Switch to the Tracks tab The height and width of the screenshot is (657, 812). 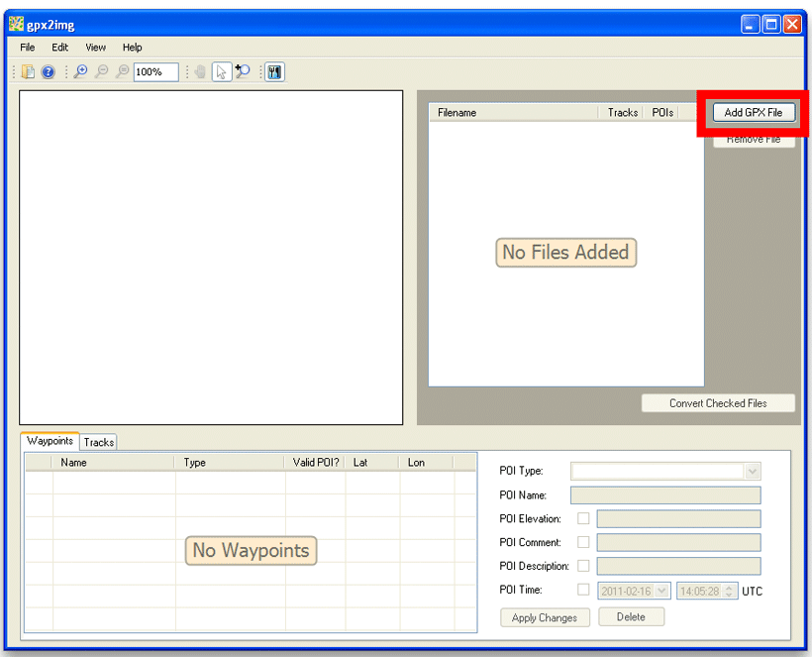[98, 442]
